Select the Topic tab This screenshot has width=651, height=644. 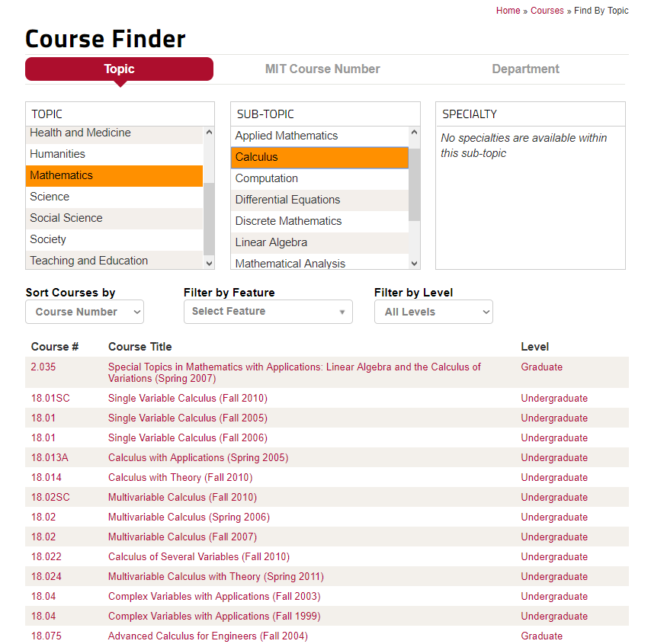coord(119,69)
